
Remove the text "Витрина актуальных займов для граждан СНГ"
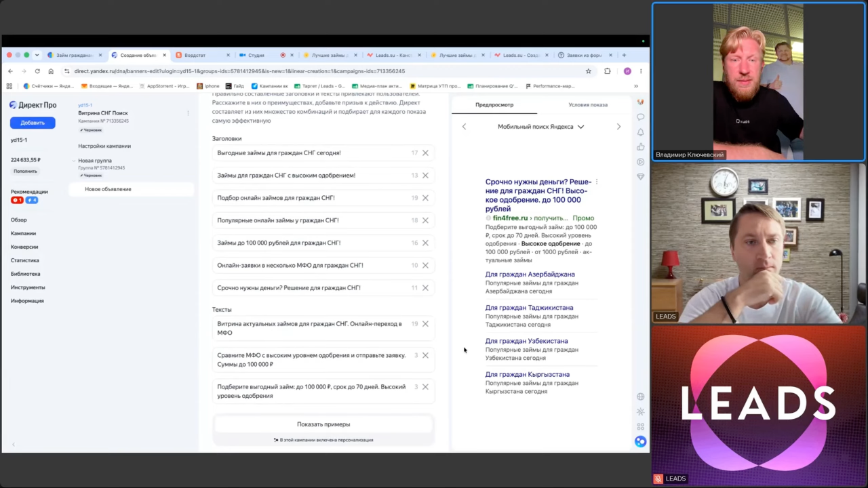pyautogui.click(x=425, y=324)
